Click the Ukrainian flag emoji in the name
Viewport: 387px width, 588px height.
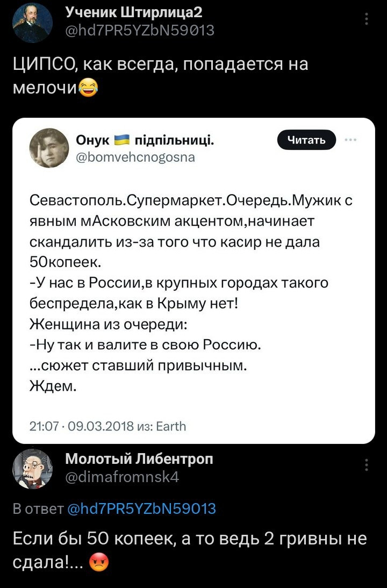[123, 141]
